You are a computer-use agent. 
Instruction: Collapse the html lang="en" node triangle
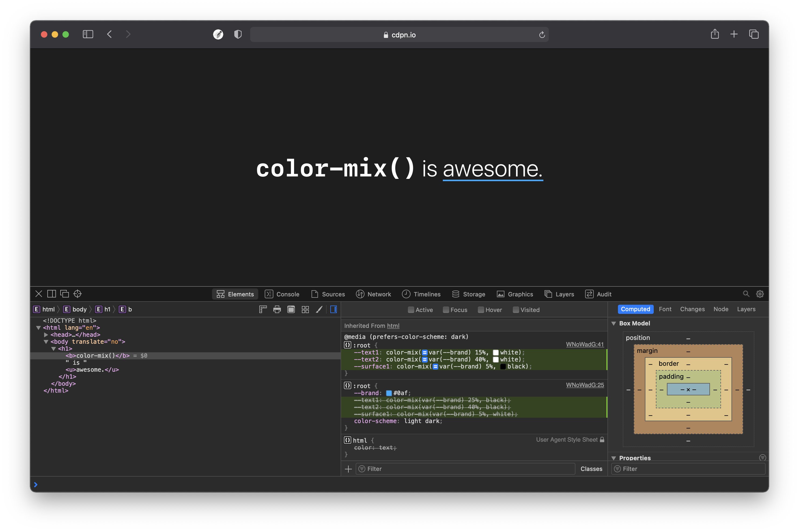[x=38, y=328]
